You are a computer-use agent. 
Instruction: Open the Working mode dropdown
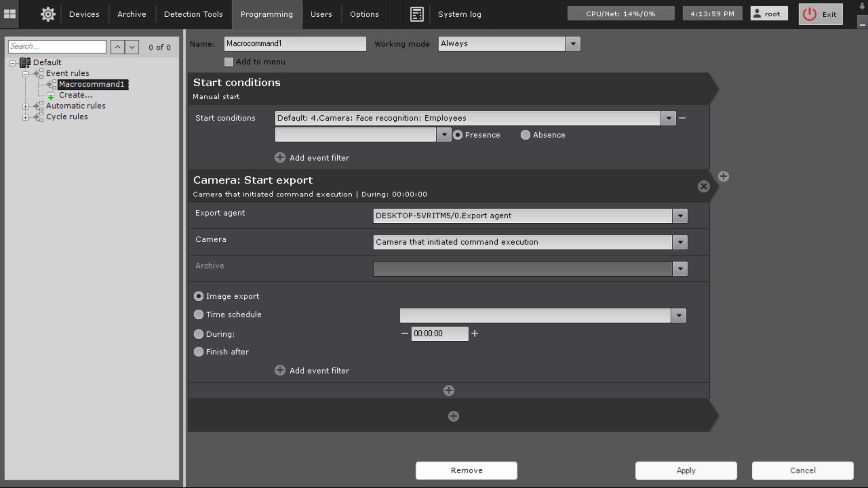pyautogui.click(x=573, y=44)
